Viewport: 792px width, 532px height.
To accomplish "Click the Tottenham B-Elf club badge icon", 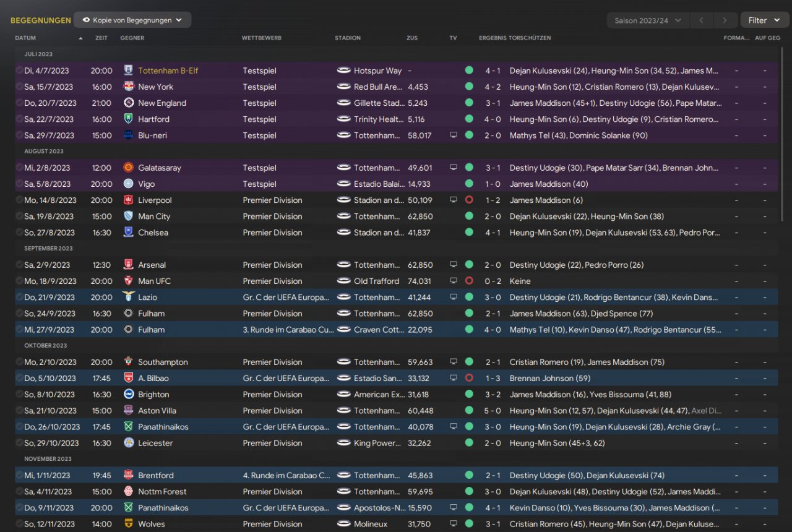I will tap(128, 71).
